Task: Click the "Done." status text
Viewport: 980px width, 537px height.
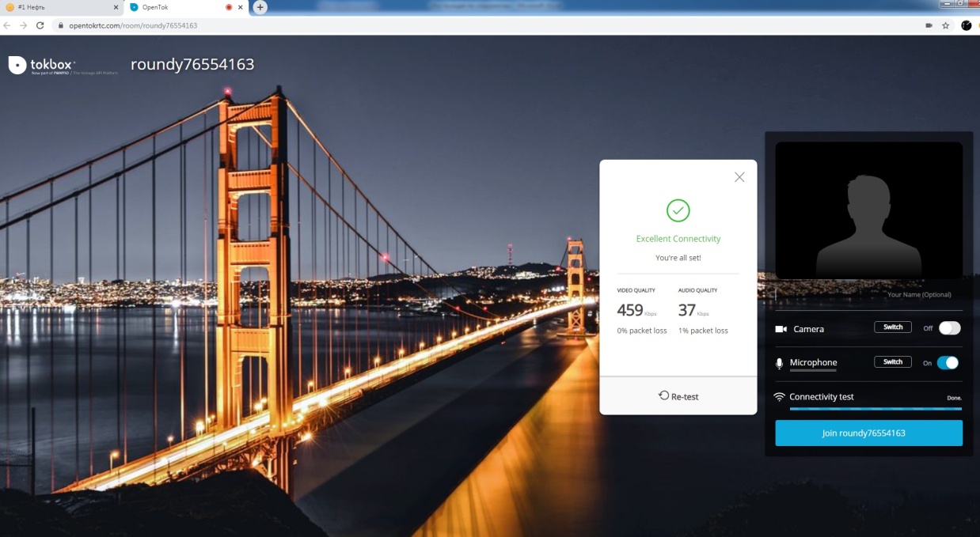Action: point(954,398)
